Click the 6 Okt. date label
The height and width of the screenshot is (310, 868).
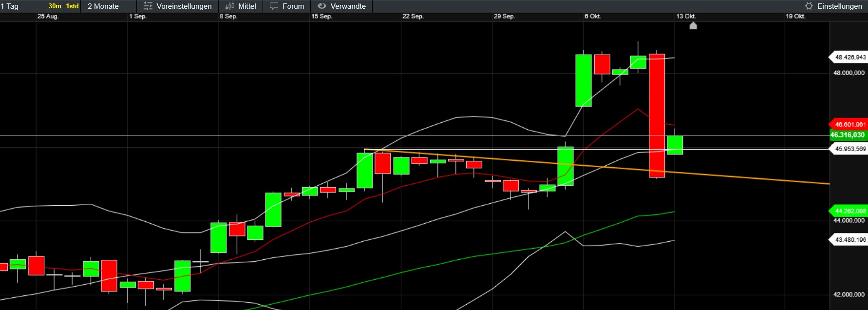click(x=593, y=16)
